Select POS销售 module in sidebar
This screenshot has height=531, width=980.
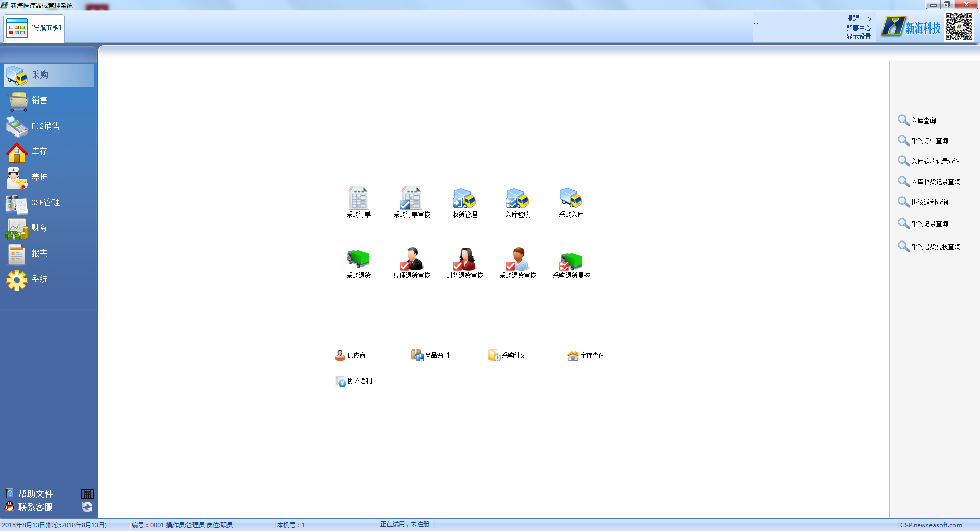(x=49, y=126)
